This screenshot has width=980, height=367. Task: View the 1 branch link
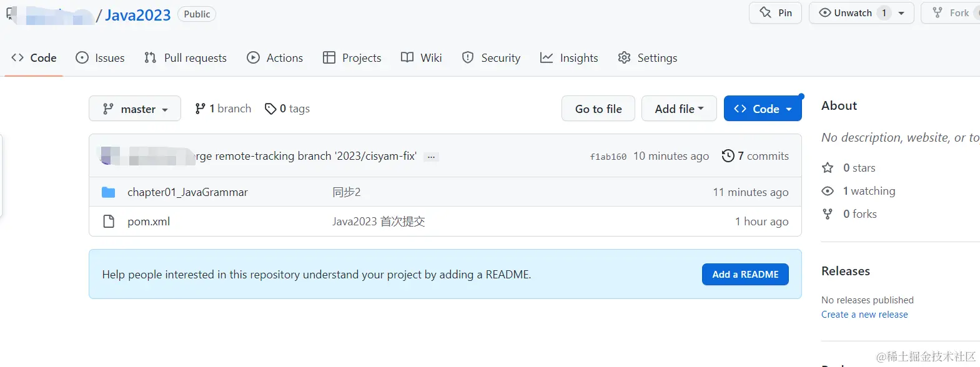[x=223, y=109]
